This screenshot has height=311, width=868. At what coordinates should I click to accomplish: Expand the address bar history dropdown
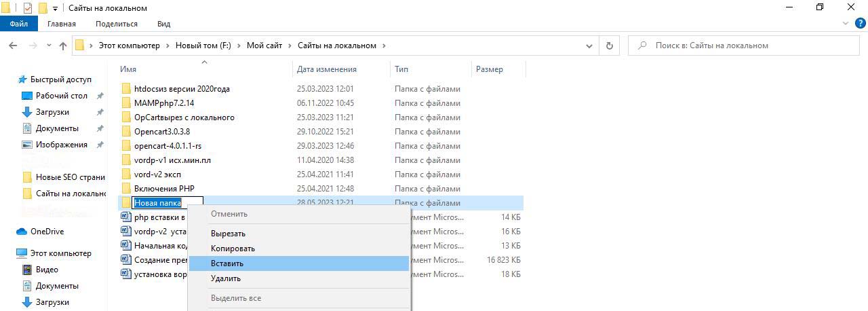click(589, 45)
